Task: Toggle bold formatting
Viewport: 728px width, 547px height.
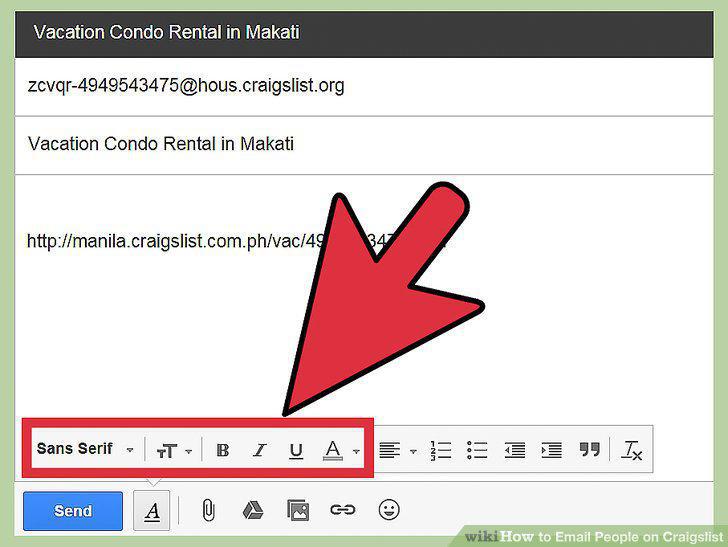Action: tap(223, 450)
